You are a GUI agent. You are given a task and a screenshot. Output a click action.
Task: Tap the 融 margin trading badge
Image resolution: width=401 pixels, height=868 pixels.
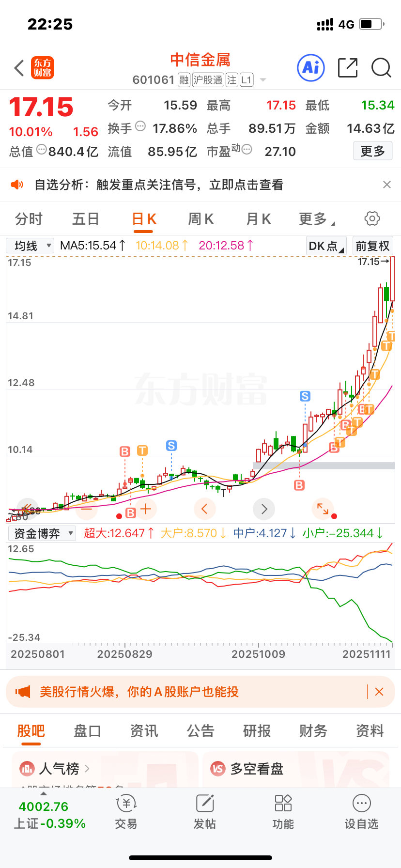tap(184, 80)
